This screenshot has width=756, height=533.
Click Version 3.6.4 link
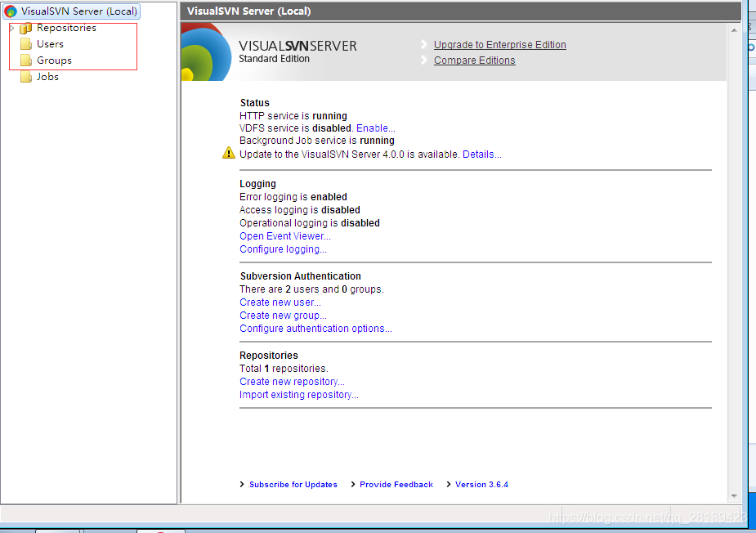point(481,485)
